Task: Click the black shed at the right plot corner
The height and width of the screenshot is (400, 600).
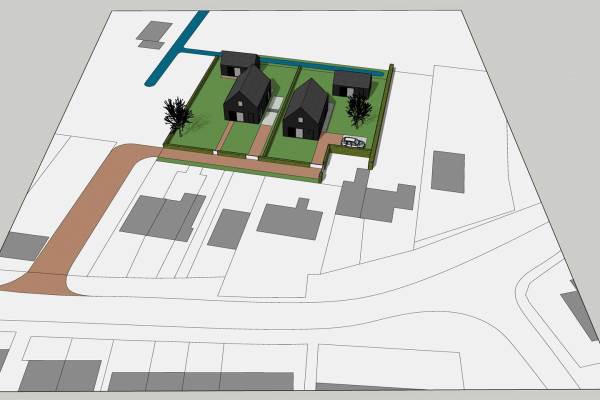Action: pyautogui.click(x=350, y=83)
